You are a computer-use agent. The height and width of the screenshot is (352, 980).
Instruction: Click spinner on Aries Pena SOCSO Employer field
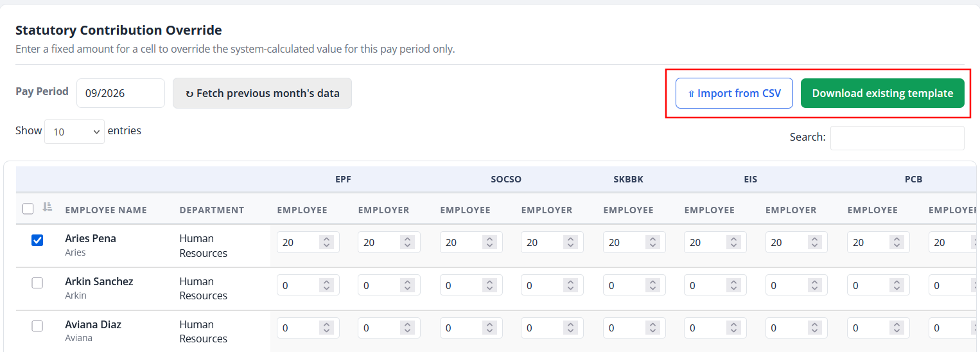tap(570, 242)
